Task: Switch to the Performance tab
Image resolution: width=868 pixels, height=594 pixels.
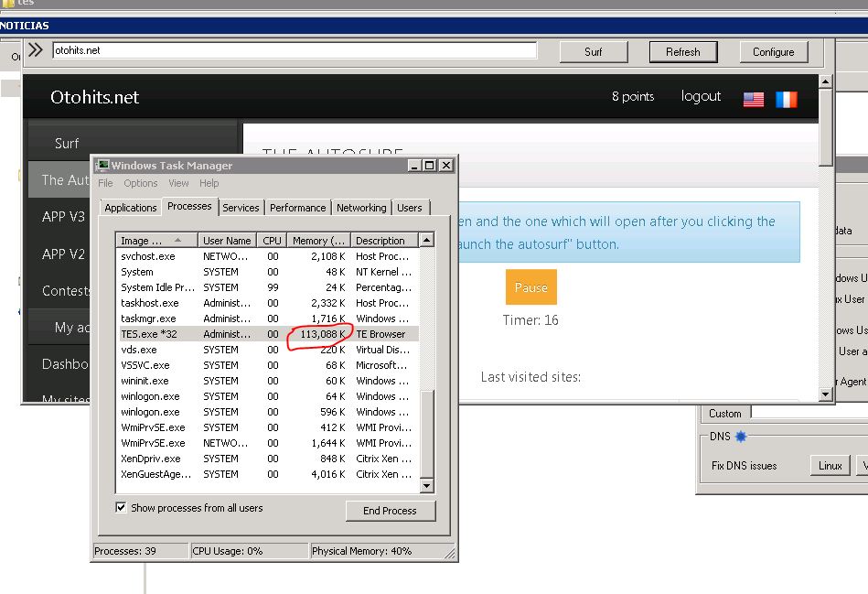Action: click(297, 208)
